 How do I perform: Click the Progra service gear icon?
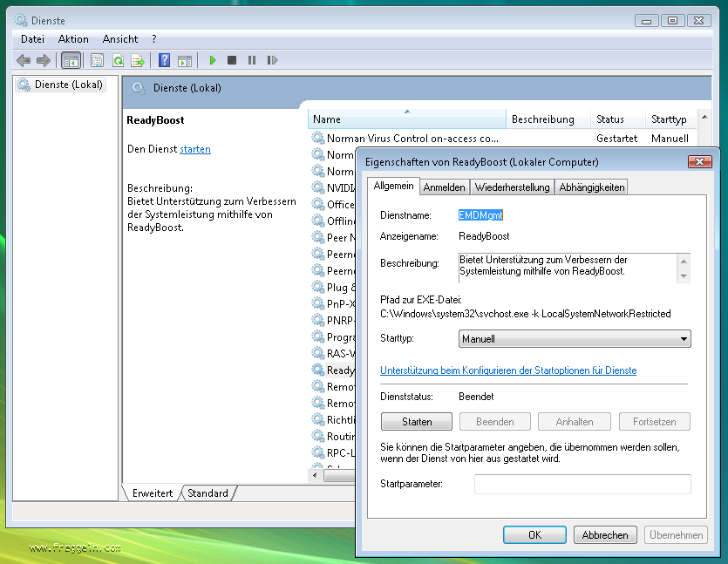pyautogui.click(x=318, y=337)
